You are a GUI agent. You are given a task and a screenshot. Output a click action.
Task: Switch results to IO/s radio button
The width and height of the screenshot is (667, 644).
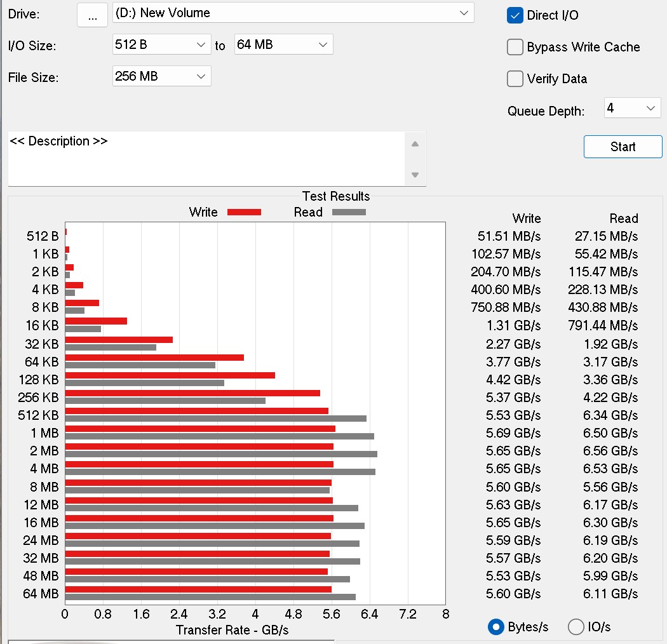(x=576, y=627)
